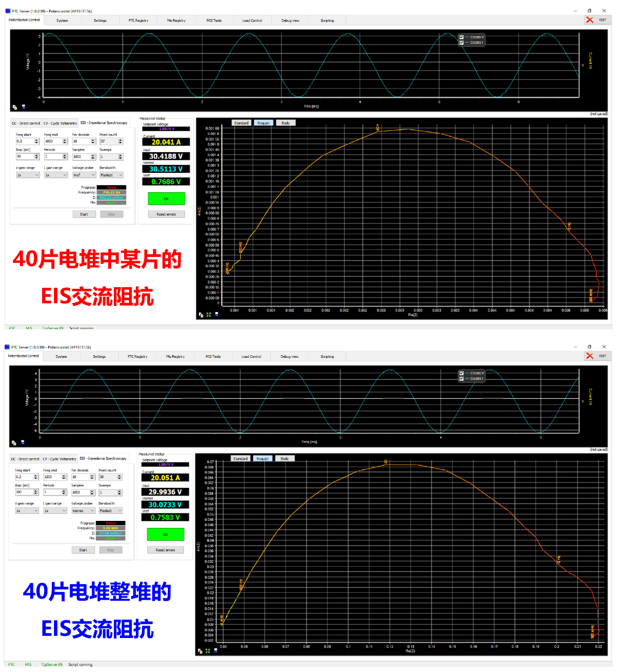The width and height of the screenshot is (618, 672).
Task: Toggle Oscillo V checkbox in bottom window
Action: [x=461, y=373]
